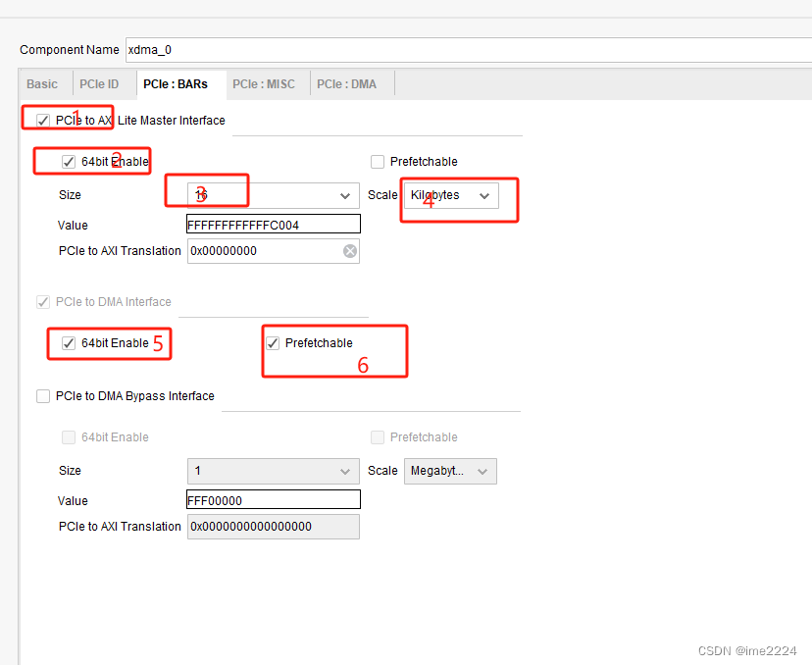Select the PCIe : MISC tab

(266, 83)
